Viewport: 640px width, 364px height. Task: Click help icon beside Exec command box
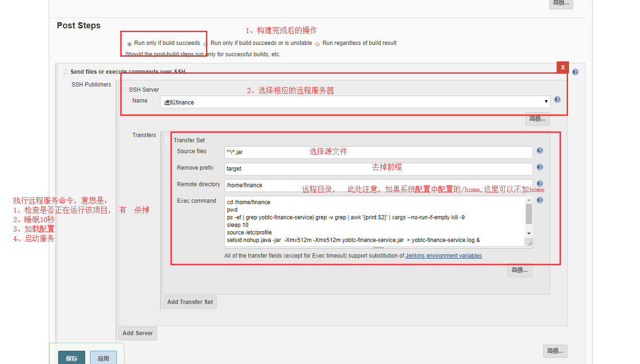[x=540, y=200]
